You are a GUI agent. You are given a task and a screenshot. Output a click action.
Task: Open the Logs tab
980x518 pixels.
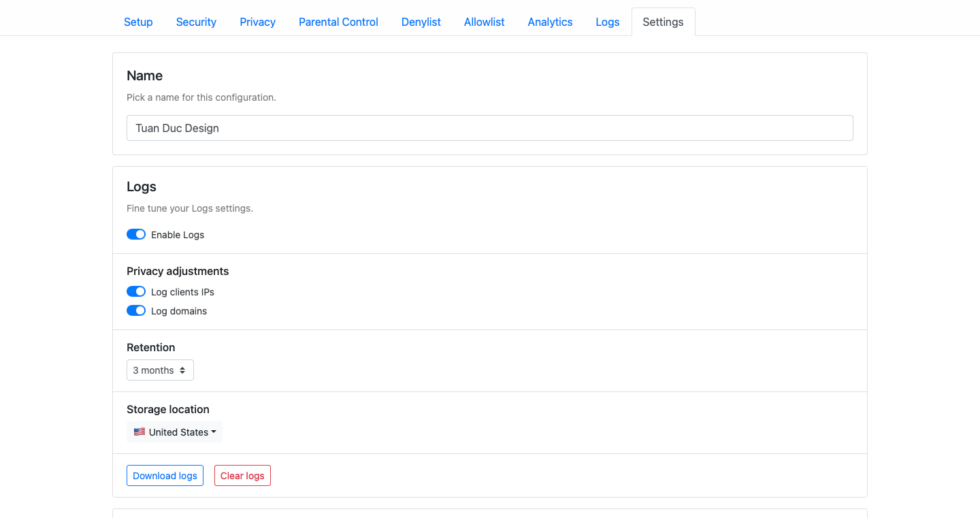click(x=607, y=22)
